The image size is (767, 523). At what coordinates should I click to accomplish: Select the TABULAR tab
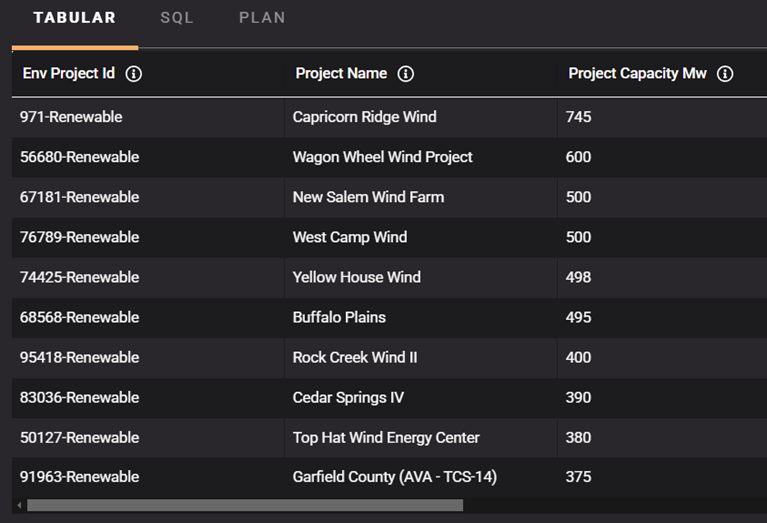tap(75, 18)
